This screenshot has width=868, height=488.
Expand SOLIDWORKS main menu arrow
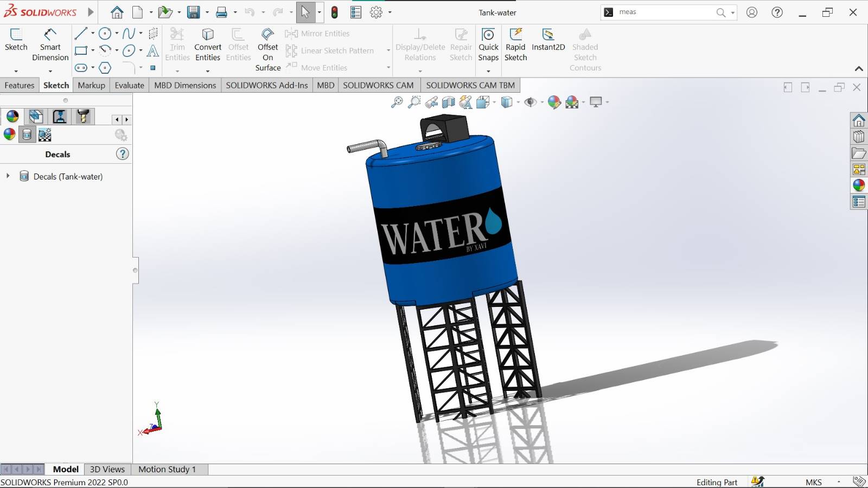[x=91, y=12]
